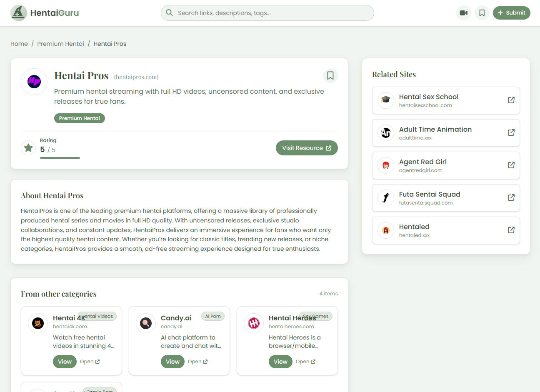
Task: Open Futa Sentai Squad related site
Action: click(x=446, y=198)
